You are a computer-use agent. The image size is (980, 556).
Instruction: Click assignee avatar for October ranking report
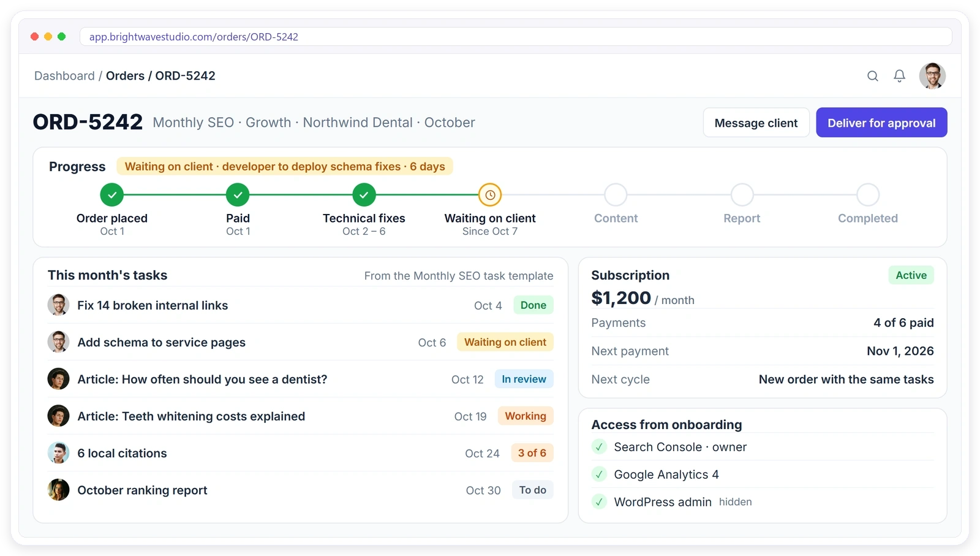[x=58, y=490]
